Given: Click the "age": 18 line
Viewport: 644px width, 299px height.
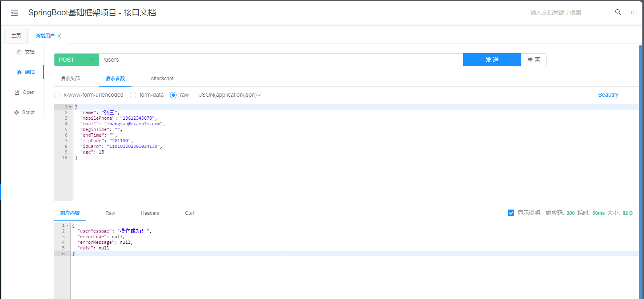Looking at the screenshot, I should (x=92, y=152).
